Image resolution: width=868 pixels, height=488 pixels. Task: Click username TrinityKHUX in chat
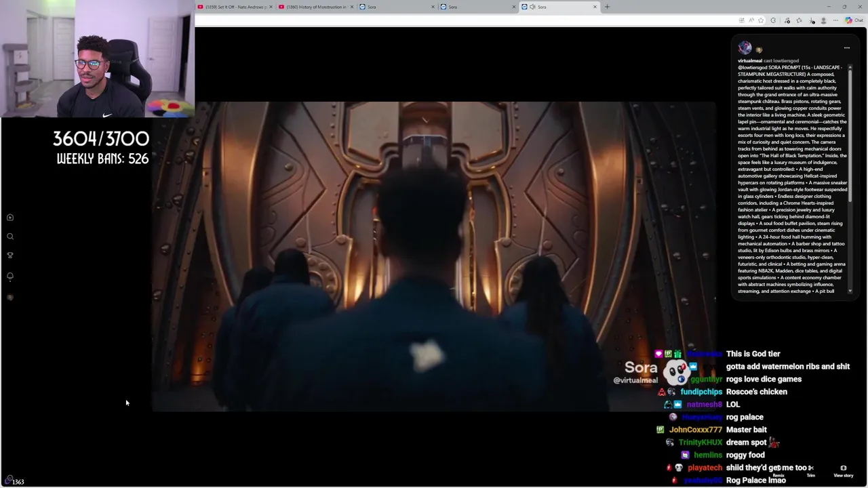701,443
